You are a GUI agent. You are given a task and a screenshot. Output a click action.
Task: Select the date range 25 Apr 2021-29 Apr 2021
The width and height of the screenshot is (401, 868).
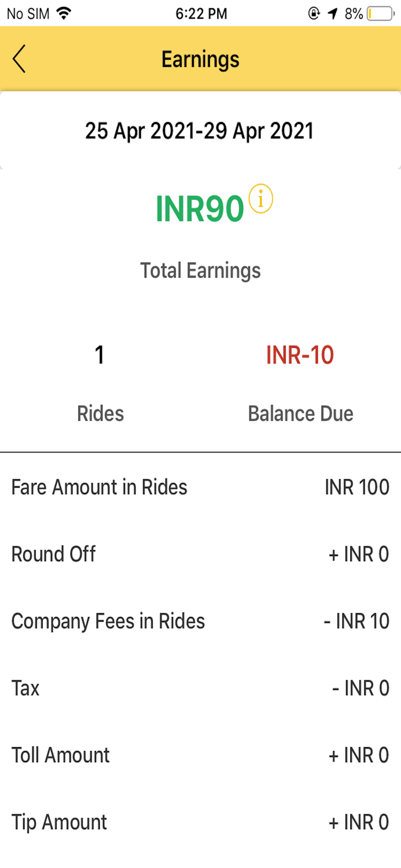pos(200,131)
